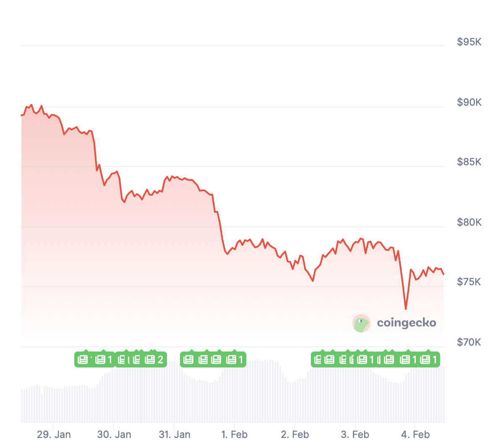Screen dimensions: 490x448
Task: Click the 4. Feb date label
Action: [x=415, y=435]
